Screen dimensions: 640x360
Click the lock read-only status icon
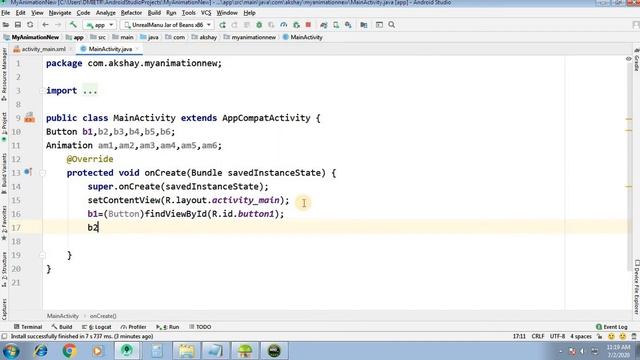point(600,336)
